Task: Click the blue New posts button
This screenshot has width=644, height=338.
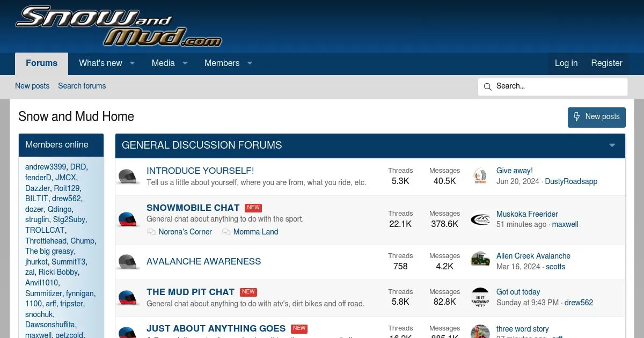Action: [x=597, y=117]
